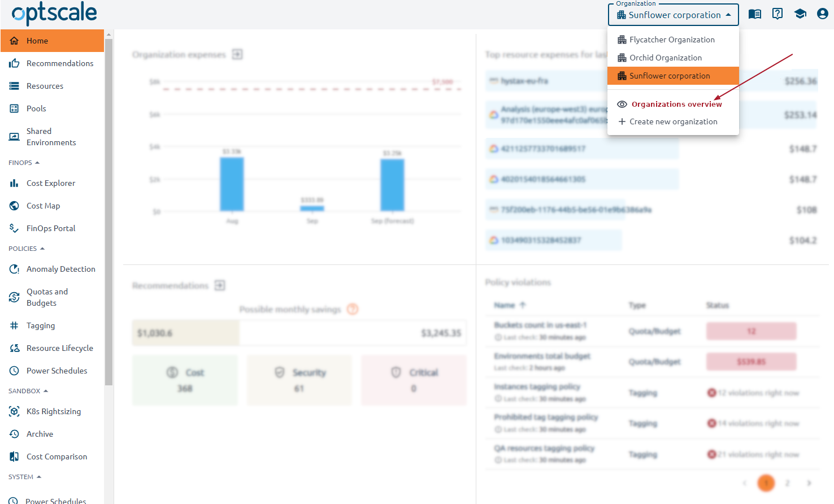The width and height of the screenshot is (834, 504).
Task: Click the Recommendations thumbs-up icon
Action: 14,63
